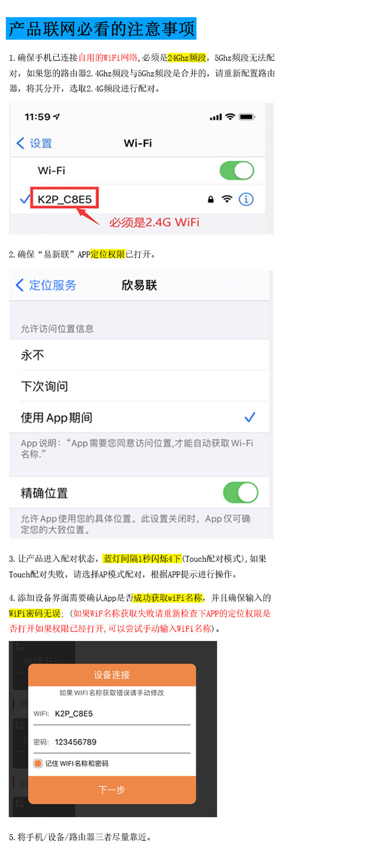Click the checkmark on 使用 App 期间 row

coord(250,417)
